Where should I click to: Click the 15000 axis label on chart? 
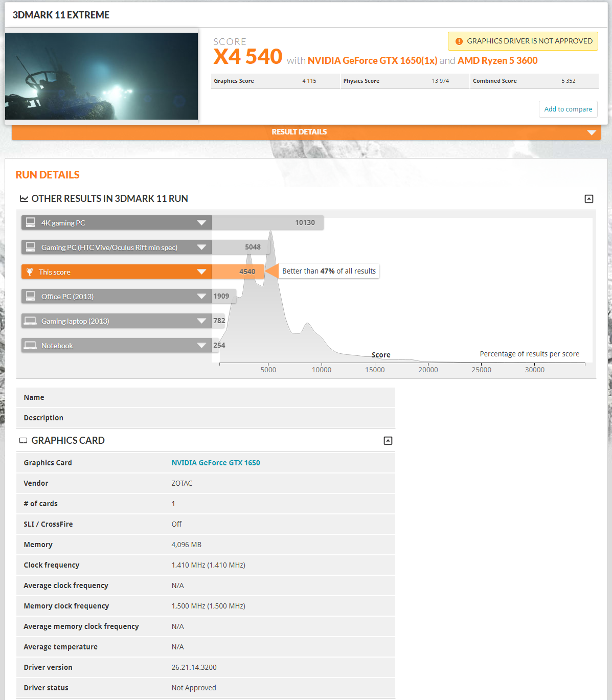click(x=375, y=370)
